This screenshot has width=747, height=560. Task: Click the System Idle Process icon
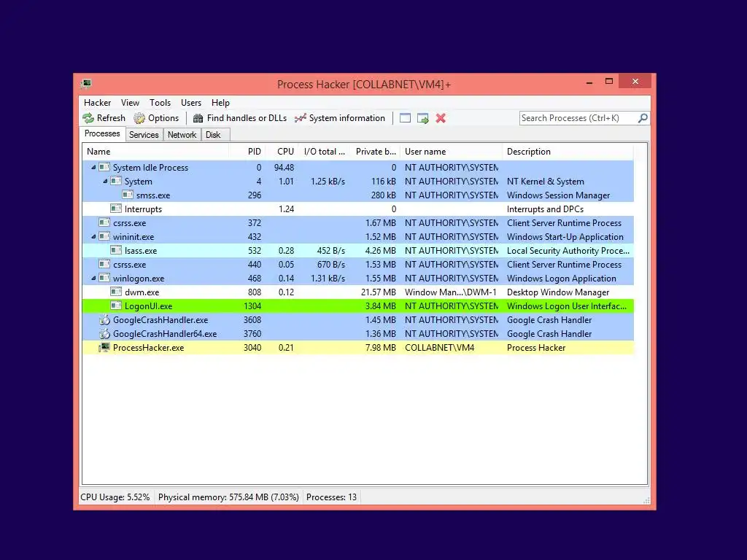[x=104, y=167]
